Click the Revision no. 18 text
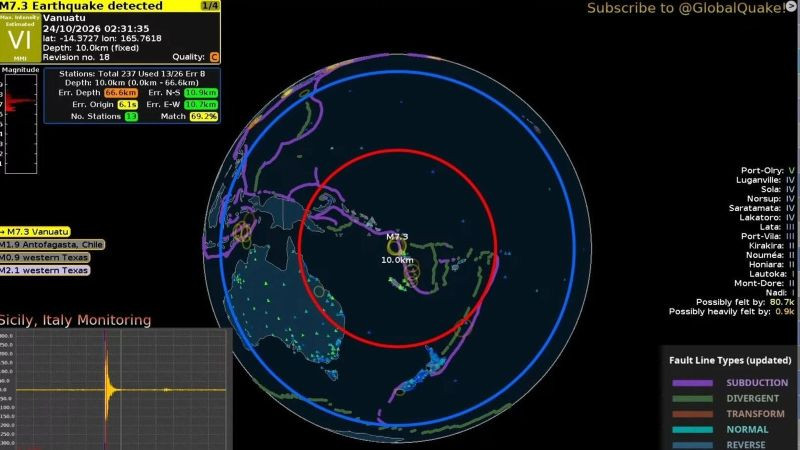 point(76,57)
